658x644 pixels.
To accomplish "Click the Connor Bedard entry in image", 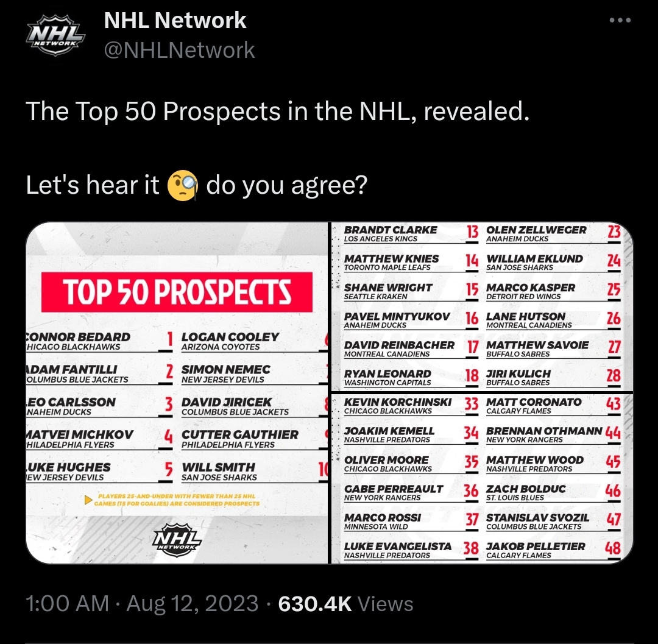I will [79, 341].
